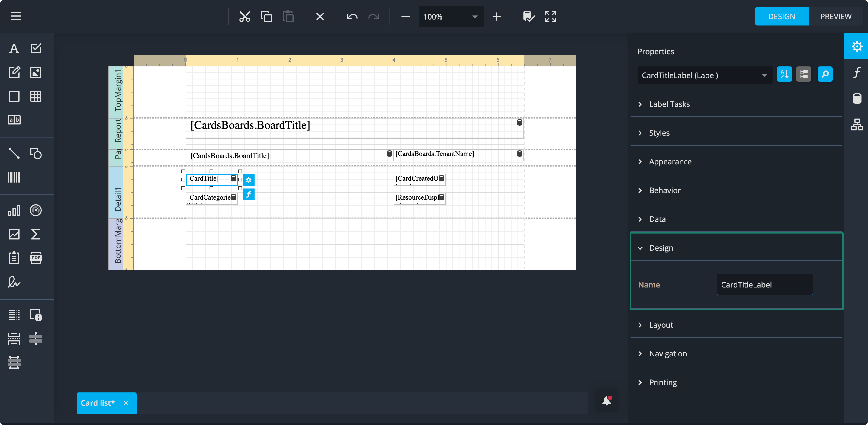
Task: Click the property search magnifier button
Action: tap(825, 74)
